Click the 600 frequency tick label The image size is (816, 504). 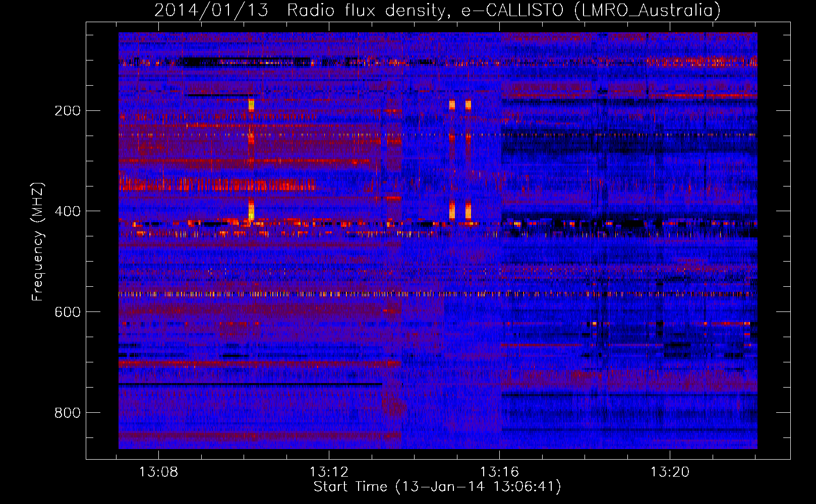(x=68, y=312)
